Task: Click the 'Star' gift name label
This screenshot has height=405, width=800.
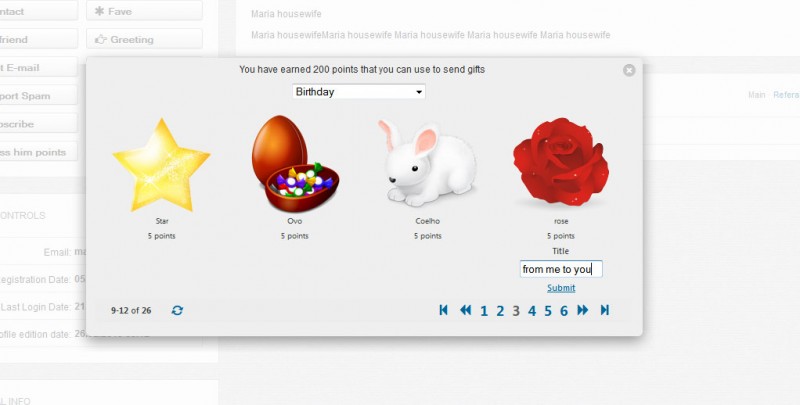Action: (x=162, y=221)
